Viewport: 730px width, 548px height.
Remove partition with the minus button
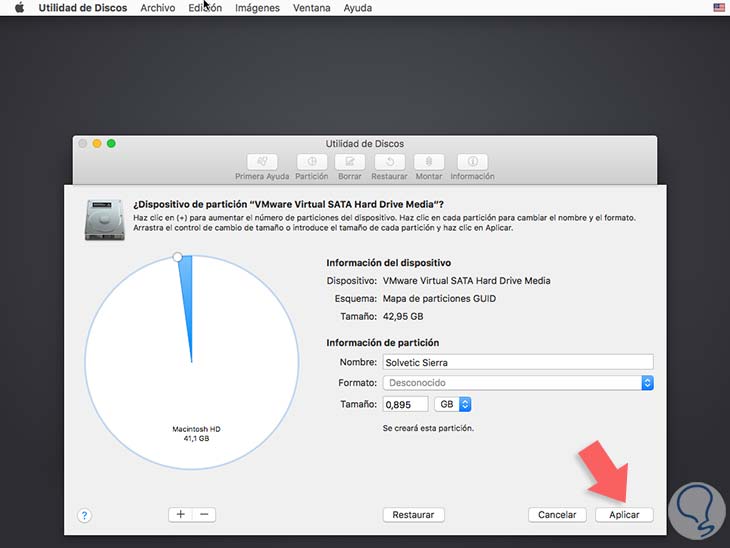(204, 514)
